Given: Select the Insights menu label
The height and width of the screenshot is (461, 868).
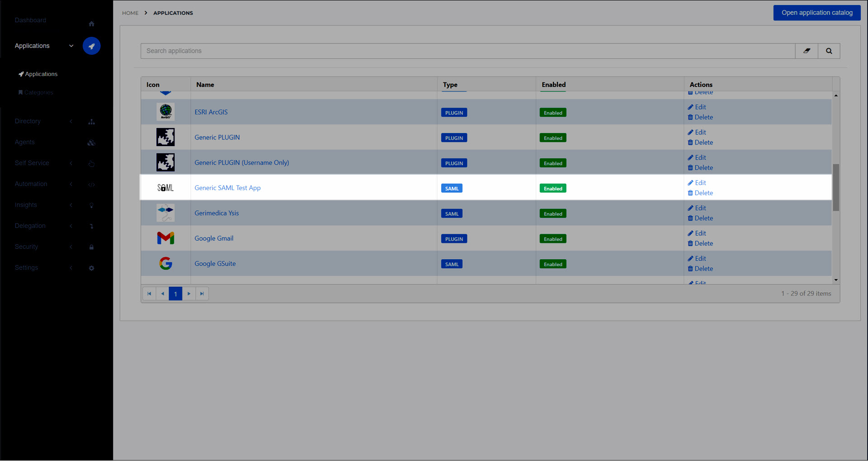Looking at the screenshot, I should pos(26,205).
